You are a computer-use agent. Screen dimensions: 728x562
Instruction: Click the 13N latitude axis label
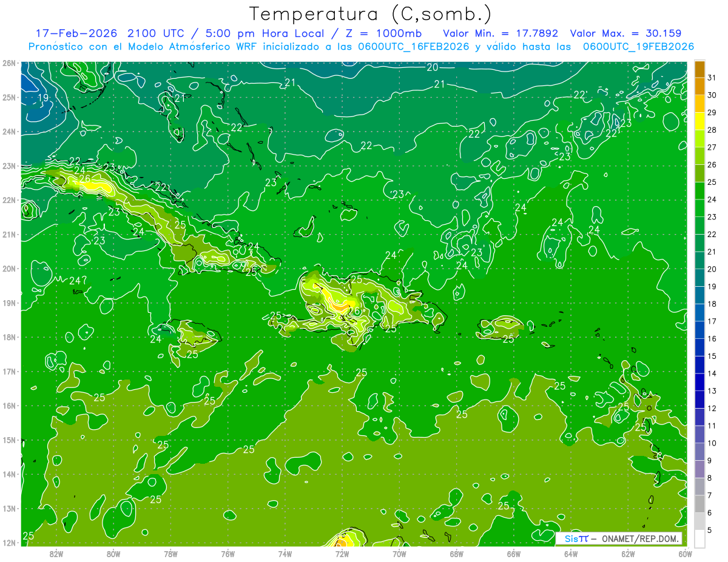[x=8, y=509]
